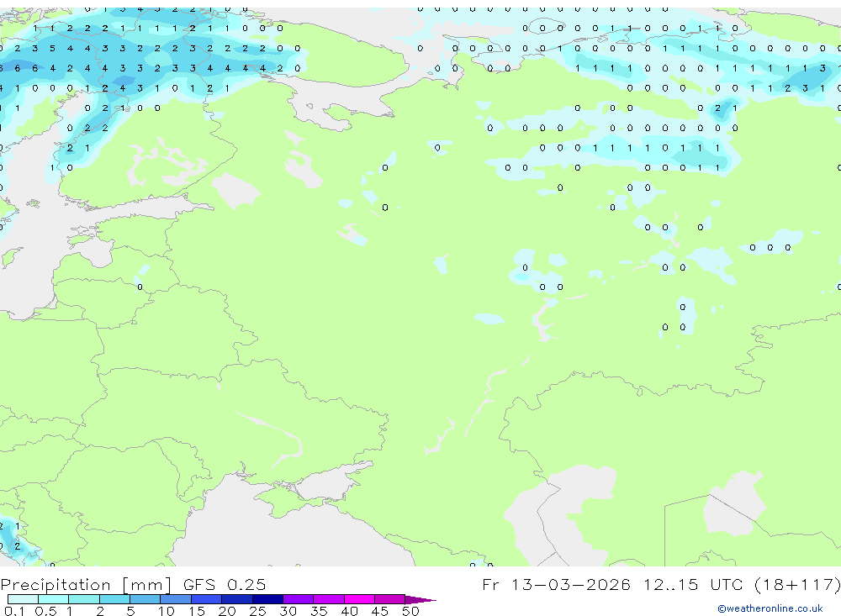
Task: Click the "20" legend scale label
Action: (227, 611)
